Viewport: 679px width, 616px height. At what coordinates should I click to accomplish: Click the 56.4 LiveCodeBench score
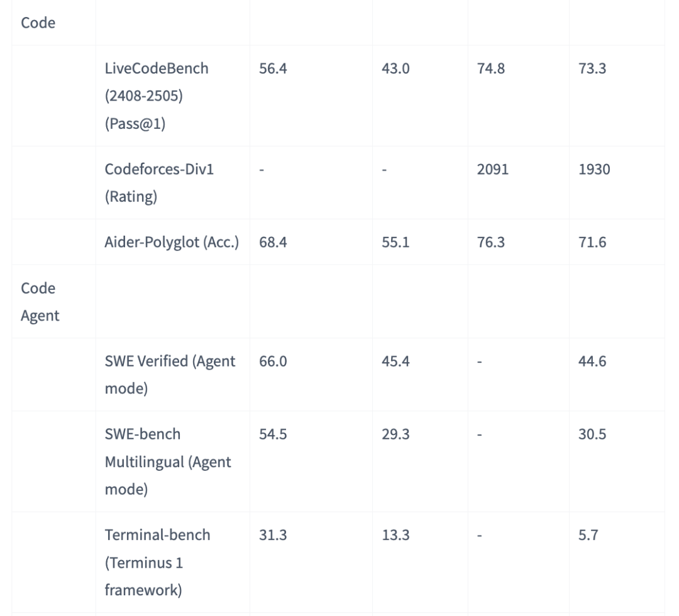[273, 69]
